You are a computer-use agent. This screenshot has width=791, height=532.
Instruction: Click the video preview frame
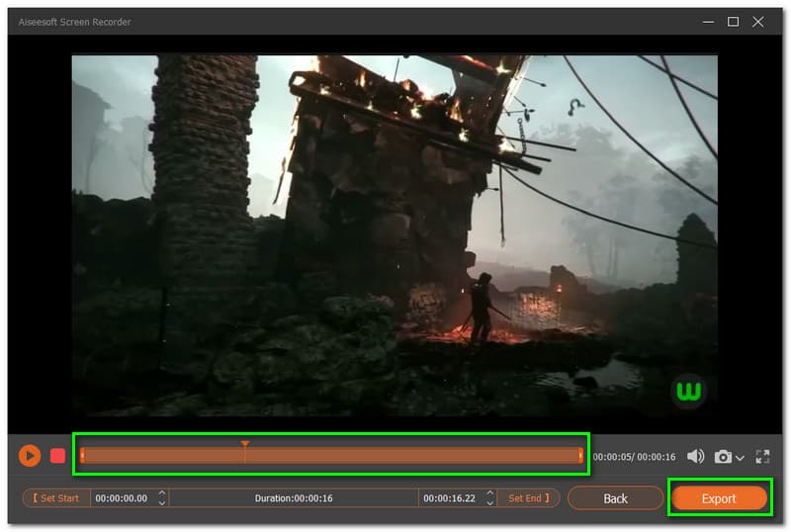(x=395, y=235)
